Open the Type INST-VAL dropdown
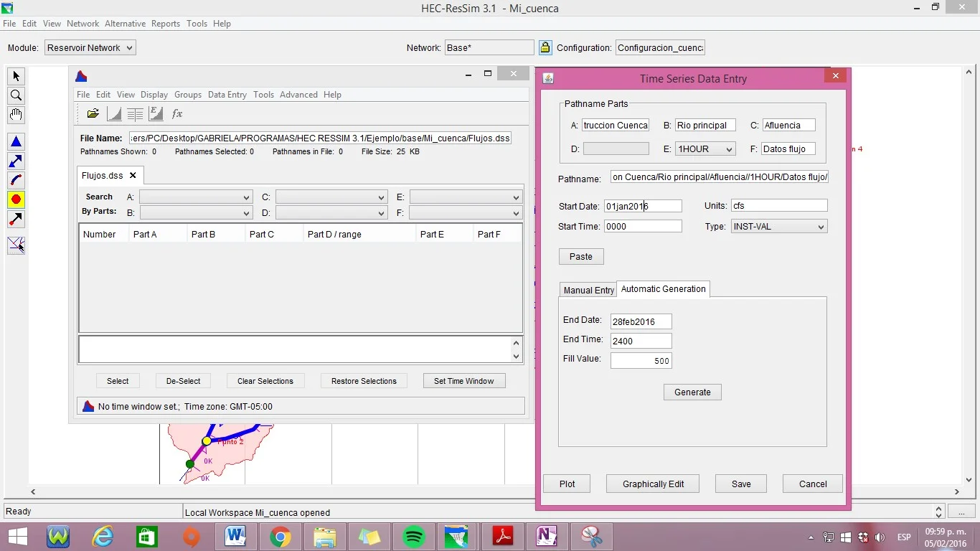980x551 pixels. pyautogui.click(x=779, y=226)
